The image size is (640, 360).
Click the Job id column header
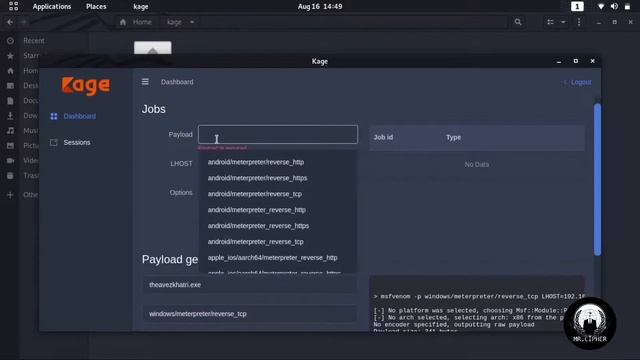click(x=383, y=138)
